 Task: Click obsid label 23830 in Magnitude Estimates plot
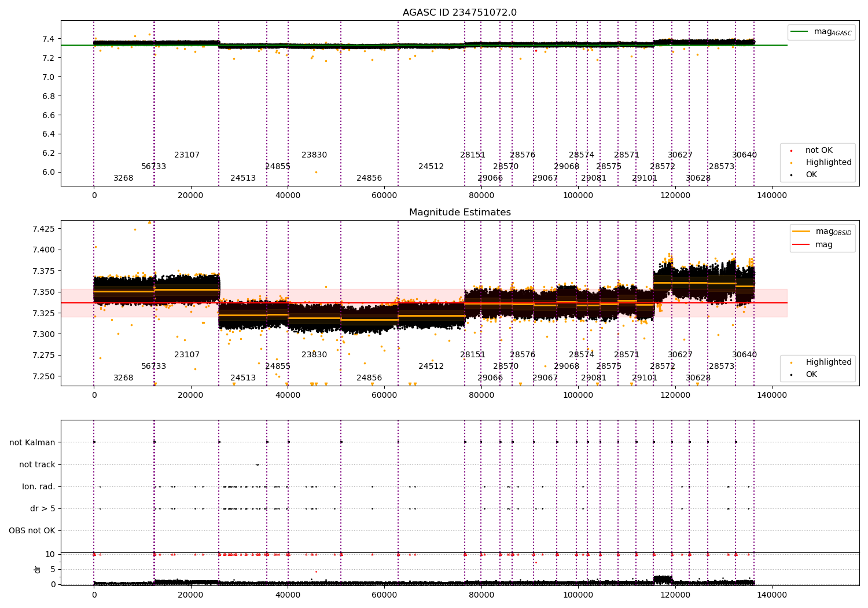tap(314, 355)
